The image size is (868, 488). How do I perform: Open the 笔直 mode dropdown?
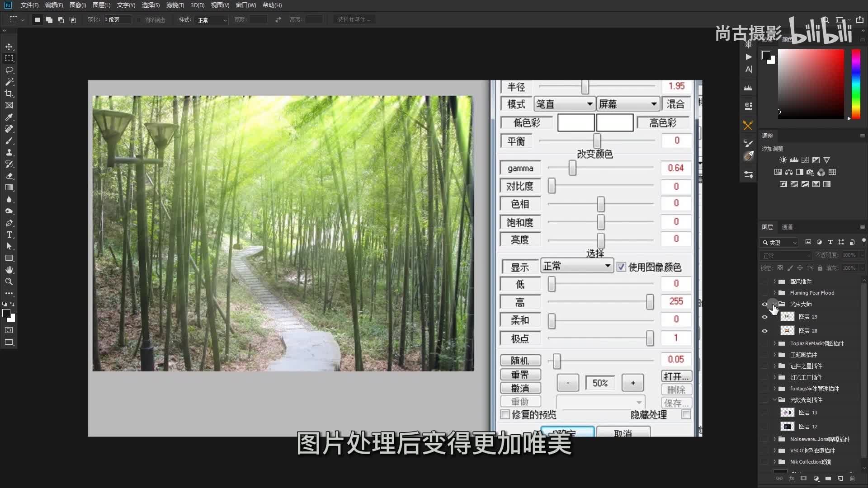point(564,104)
